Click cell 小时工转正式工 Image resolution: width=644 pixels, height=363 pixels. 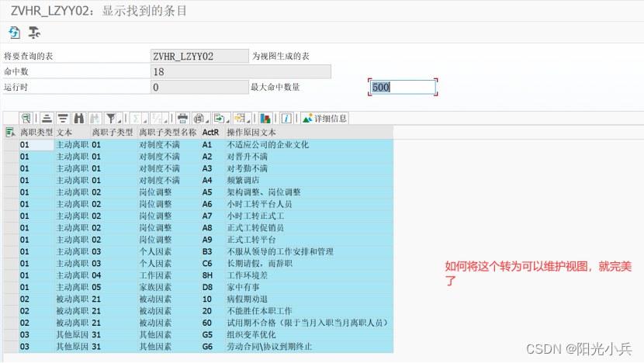[x=309, y=216]
